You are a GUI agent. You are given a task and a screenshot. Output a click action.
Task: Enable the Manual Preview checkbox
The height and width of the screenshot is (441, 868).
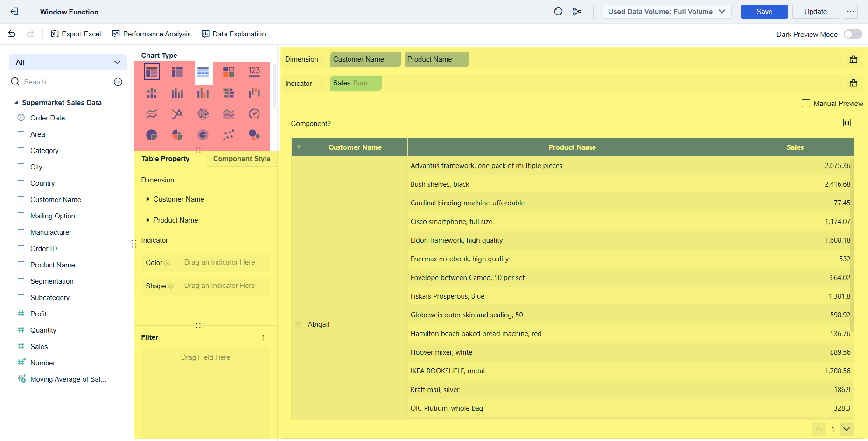pyautogui.click(x=806, y=104)
